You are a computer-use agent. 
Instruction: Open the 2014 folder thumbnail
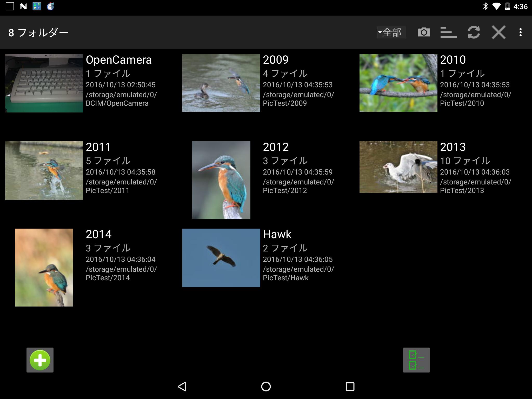[x=44, y=268]
